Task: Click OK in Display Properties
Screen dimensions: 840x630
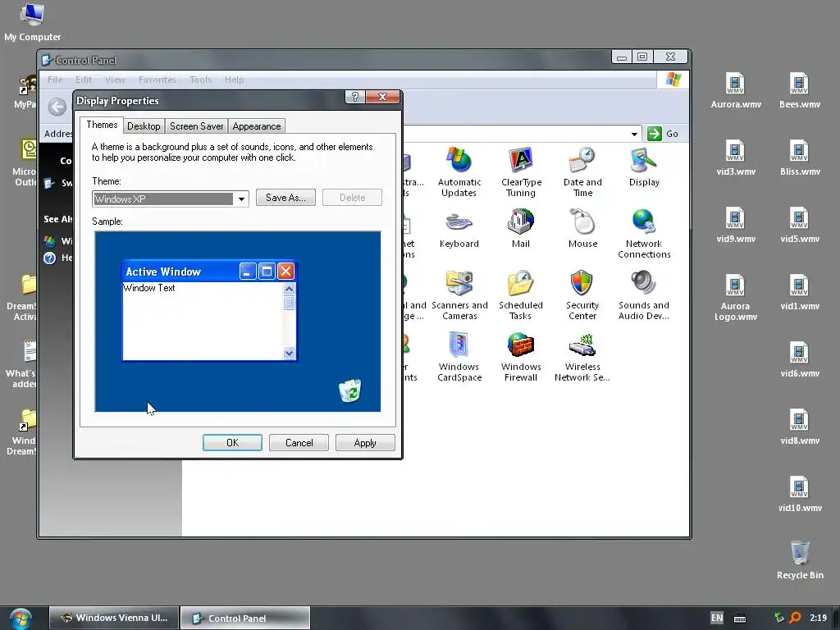Action: pyautogui.click(x=232, y=442)
